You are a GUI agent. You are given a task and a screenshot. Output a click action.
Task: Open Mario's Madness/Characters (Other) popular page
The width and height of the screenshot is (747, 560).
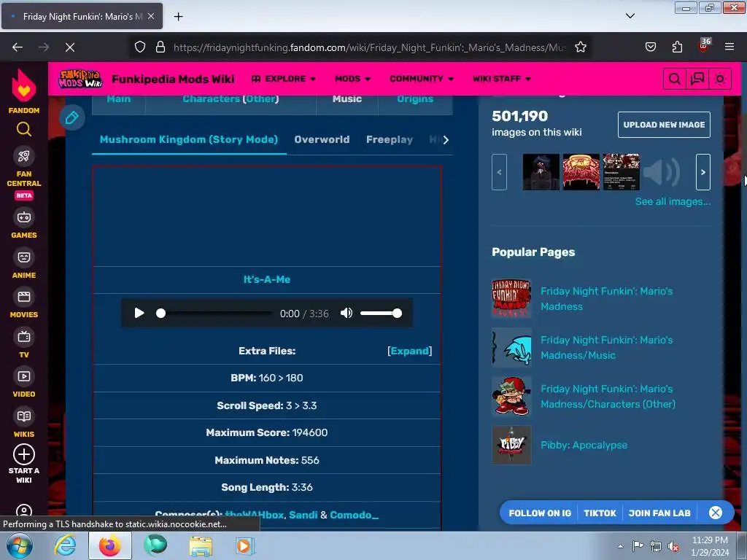pyautogui.click(x=608, y=396)
